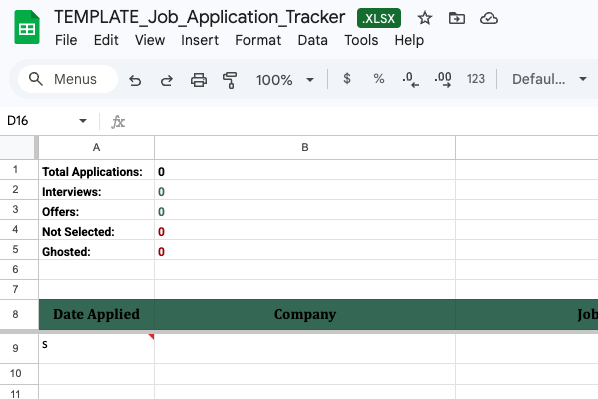This screenshot has height=399, width=598.
Task: Click the 'Company' header cell
Action: [305, 315]
